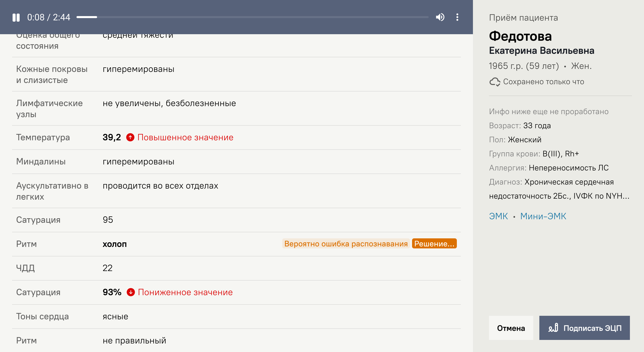Click cloud saved status icon
Viewport: 644px width, 352px height.
point(495,82)
